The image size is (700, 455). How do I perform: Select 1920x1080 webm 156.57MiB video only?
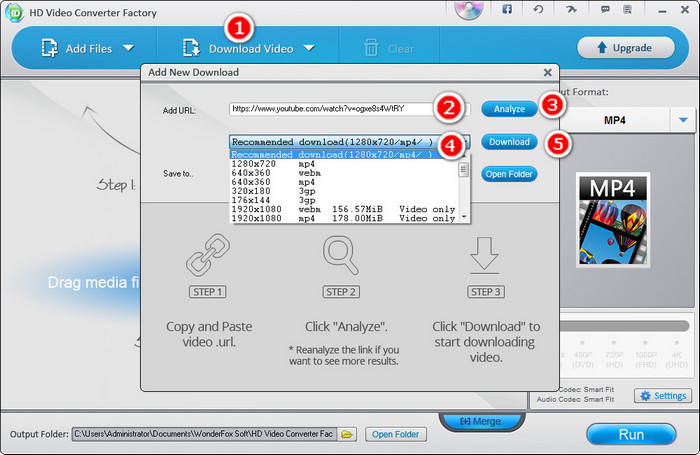[344, 209]
